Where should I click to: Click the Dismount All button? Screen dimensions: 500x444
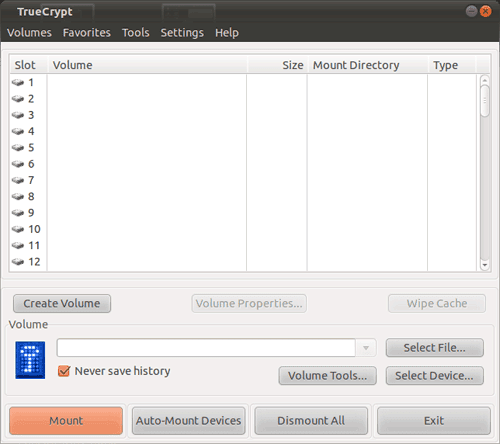(x=311, y=421)
